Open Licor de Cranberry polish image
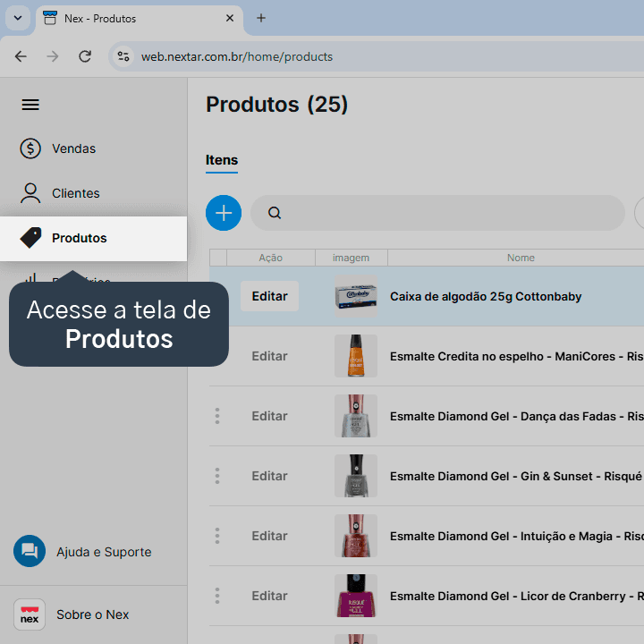 356,596
